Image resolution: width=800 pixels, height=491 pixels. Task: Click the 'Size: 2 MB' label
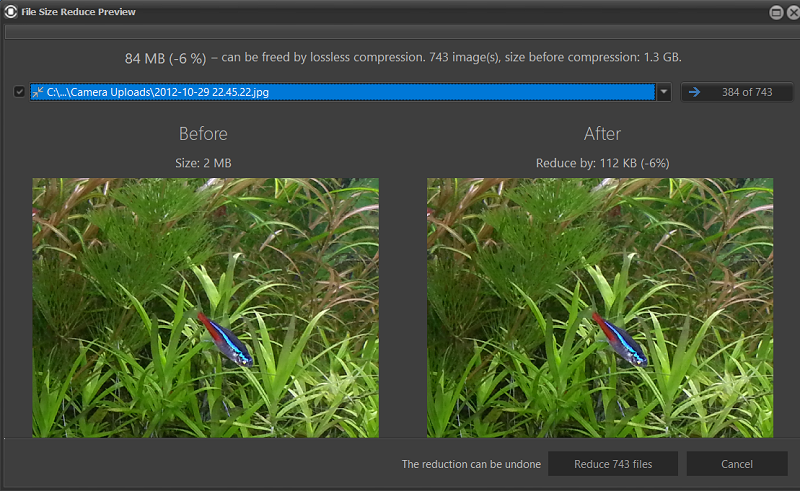(203, 162)
